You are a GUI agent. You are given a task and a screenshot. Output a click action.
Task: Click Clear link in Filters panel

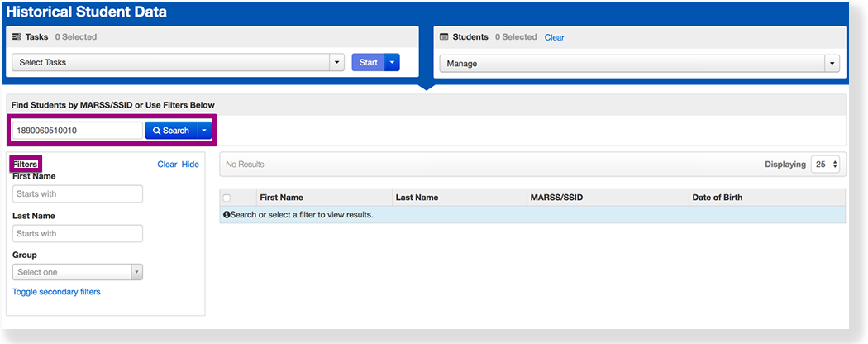167,165
